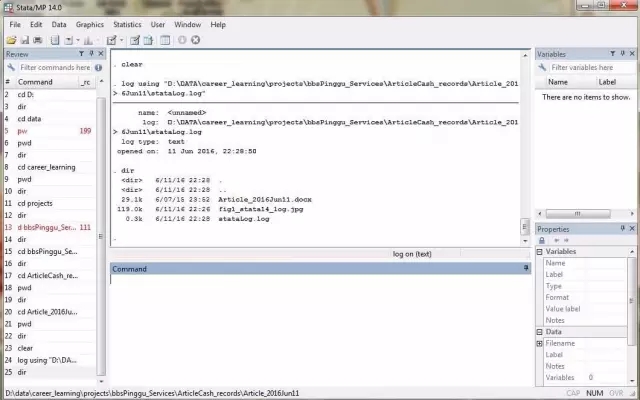Toggle pin on the Command window
This screenshot has height=400, width=640.
tap(526, 268)
